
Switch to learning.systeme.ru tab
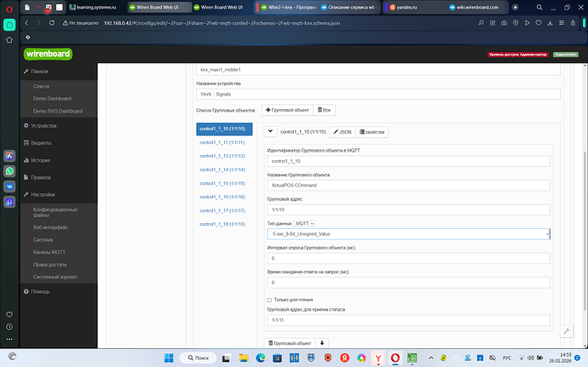93,7
